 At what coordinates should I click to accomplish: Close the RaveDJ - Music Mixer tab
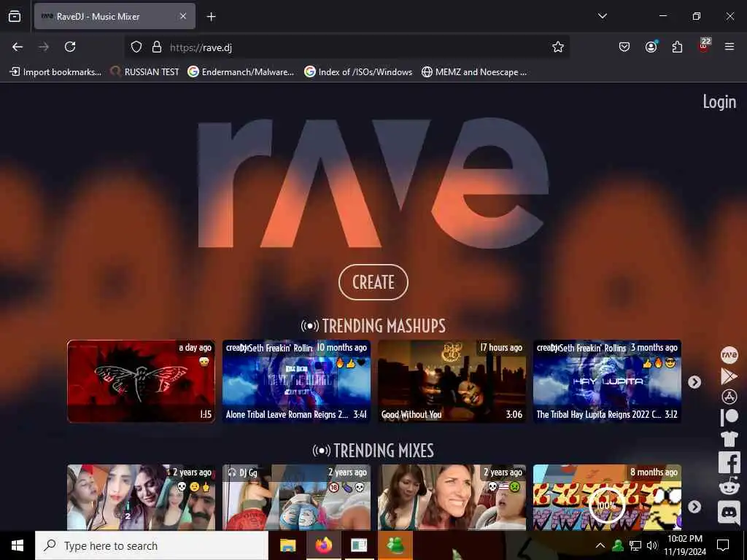click(183, 16)
